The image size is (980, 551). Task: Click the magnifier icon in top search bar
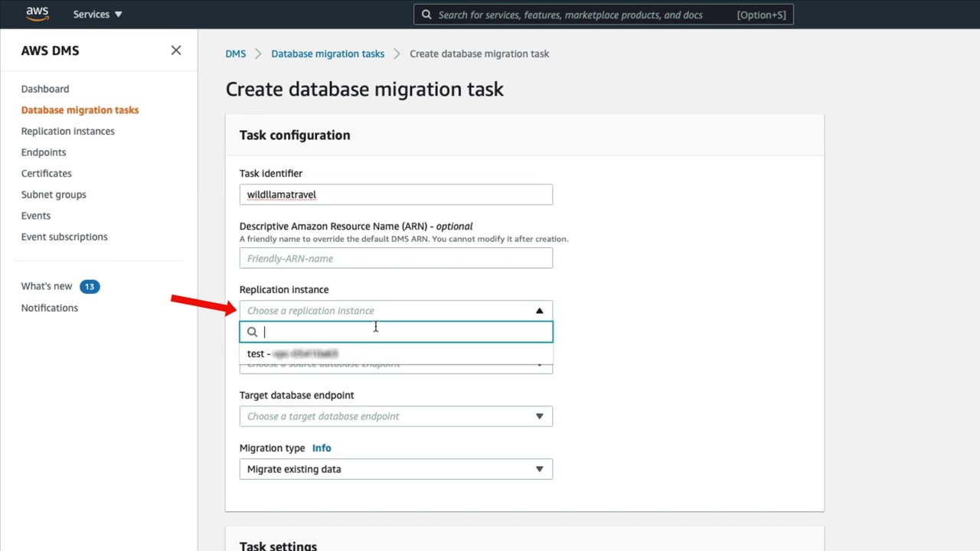pos(426,15)
